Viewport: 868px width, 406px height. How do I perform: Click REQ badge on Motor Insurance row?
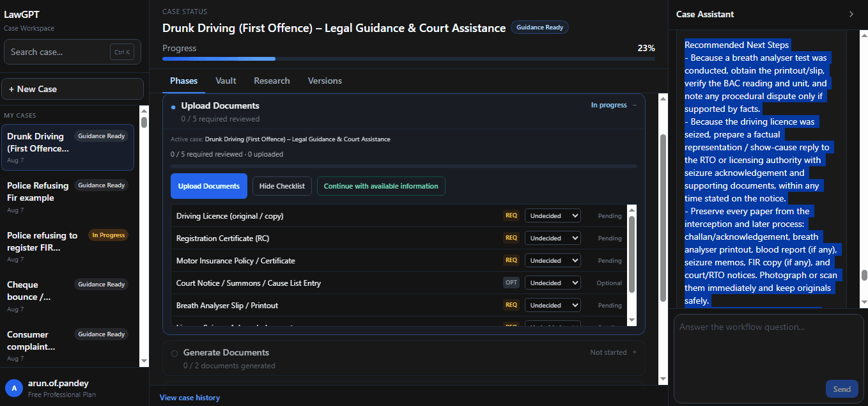pos(511,260)
